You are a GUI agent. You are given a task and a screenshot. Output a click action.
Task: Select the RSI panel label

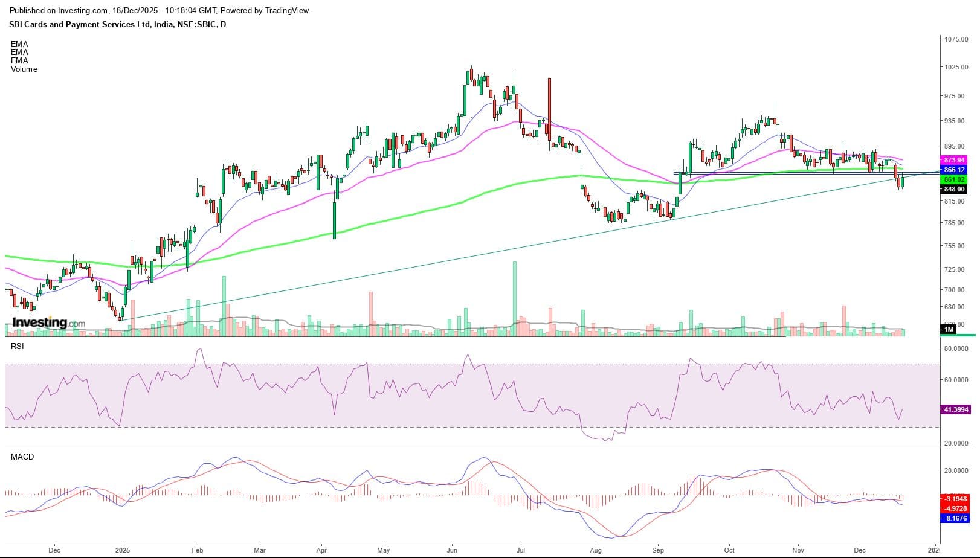(17, 346)
